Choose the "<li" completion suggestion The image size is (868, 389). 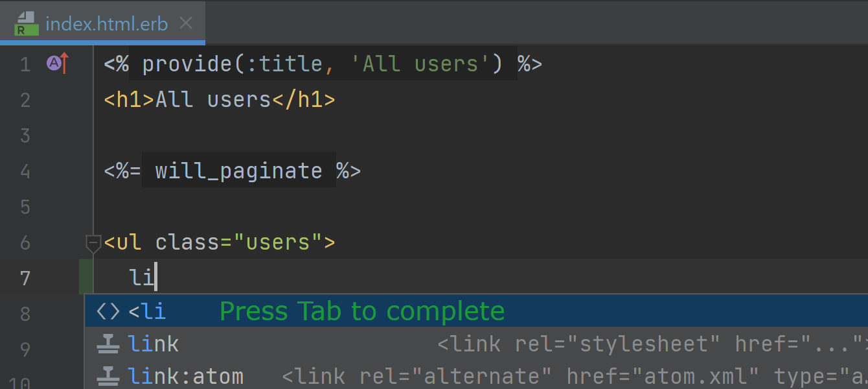click(x=148, y=312)
